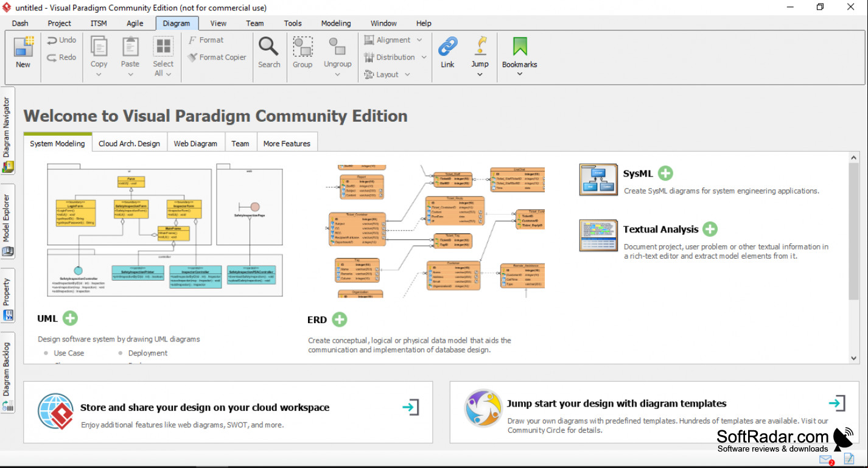Open cloud workspace sign-in arrow
The height and width of the screenshot is (468, 868).
[x=411, y=407]
